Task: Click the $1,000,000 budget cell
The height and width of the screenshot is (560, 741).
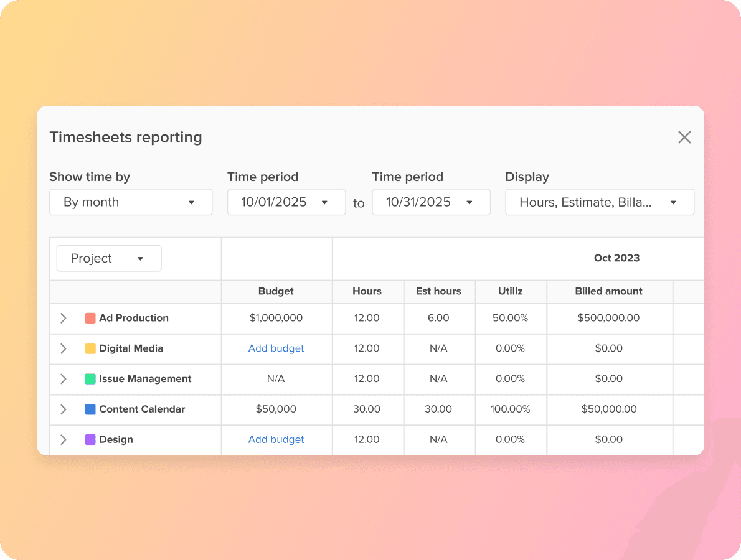Action: coord(276,318)
